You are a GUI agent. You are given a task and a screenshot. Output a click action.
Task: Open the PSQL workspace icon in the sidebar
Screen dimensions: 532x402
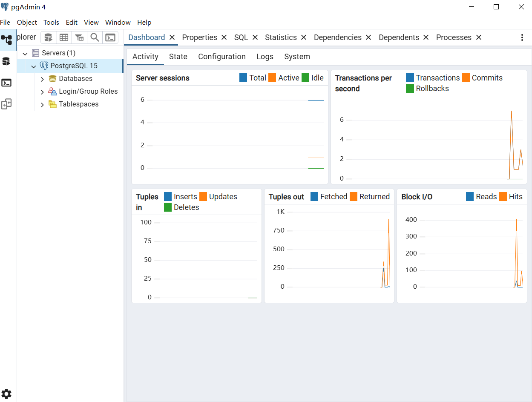pos(6,83)
